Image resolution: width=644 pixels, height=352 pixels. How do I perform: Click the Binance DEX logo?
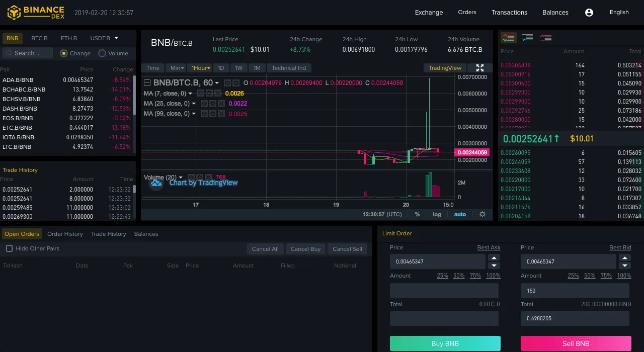(36, 12)
